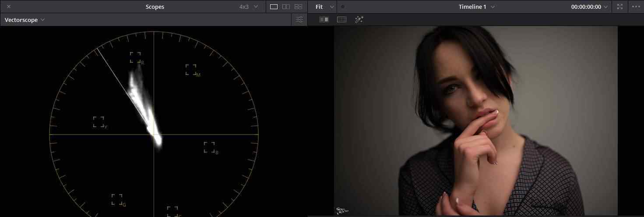Toggle image wipe mode icon
The width and height of the screenshot is (644, 217).
pos(324,20)
